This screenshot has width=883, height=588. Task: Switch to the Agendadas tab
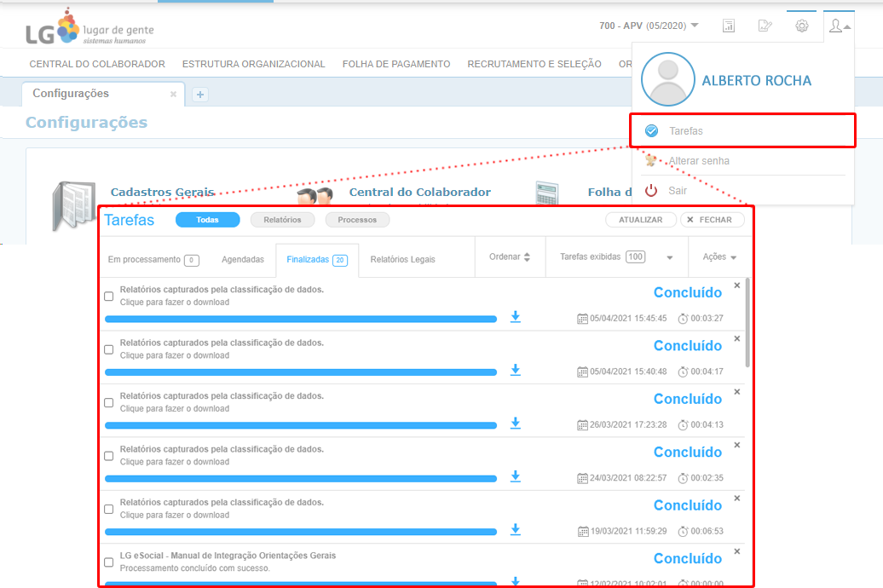pos(243,259)
